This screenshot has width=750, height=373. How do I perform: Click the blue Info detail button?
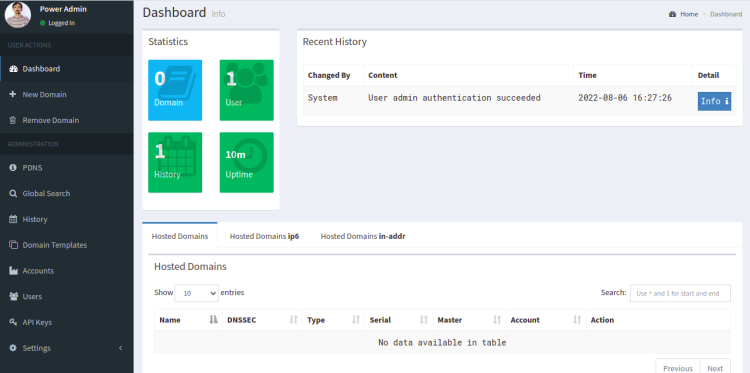point(714,101)
